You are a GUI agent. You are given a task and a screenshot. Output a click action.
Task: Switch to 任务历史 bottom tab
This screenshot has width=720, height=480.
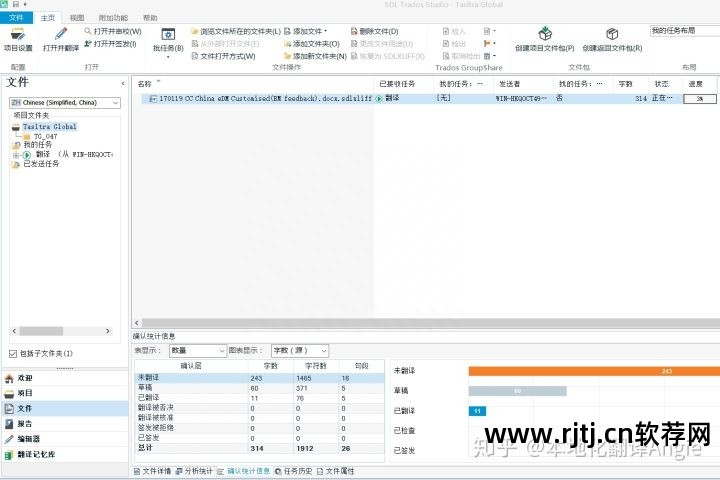click(293, 471)
